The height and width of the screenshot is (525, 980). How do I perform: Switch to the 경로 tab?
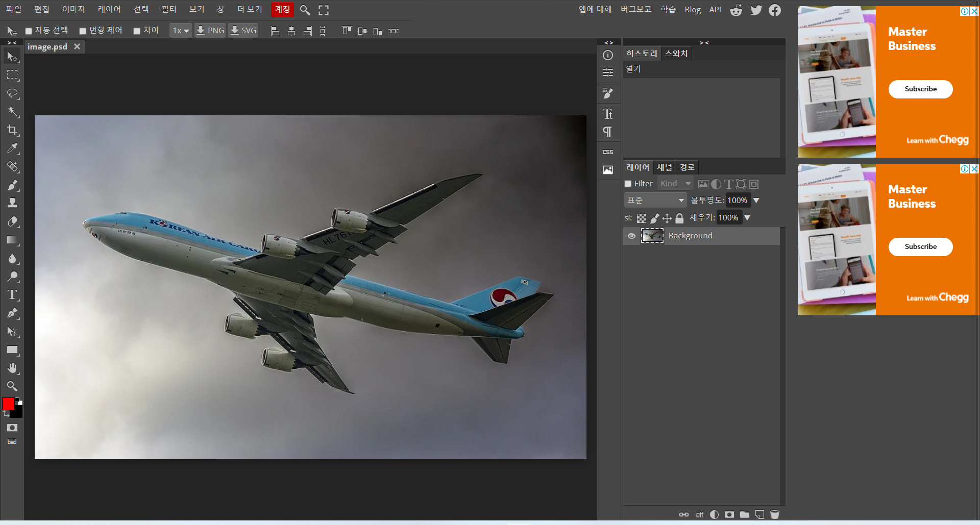coord(687,167)
